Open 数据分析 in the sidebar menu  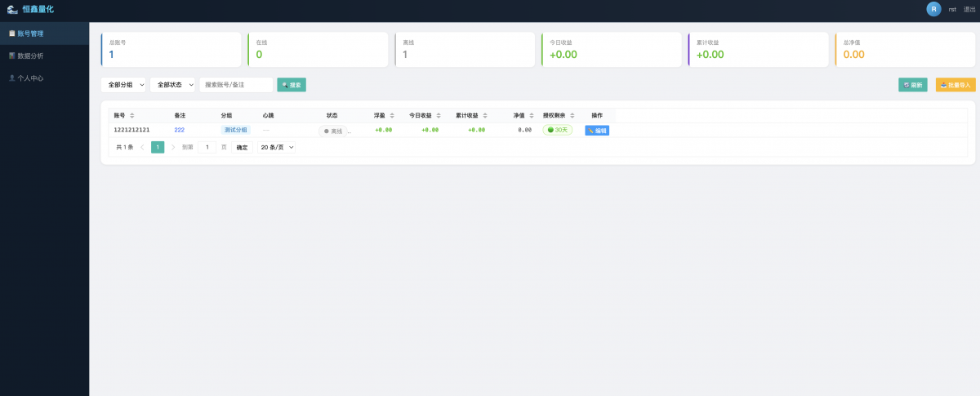(x=30, y=56)
